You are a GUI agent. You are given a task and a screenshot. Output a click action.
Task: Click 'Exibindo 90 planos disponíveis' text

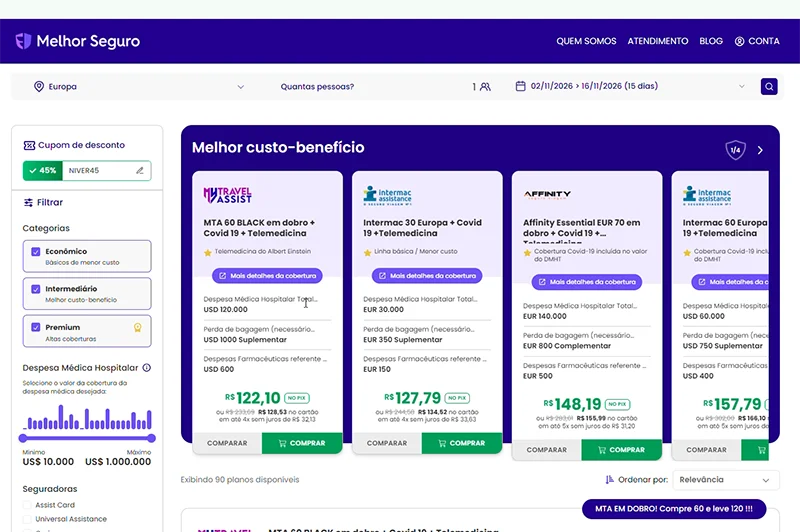(x=240, y=480)
